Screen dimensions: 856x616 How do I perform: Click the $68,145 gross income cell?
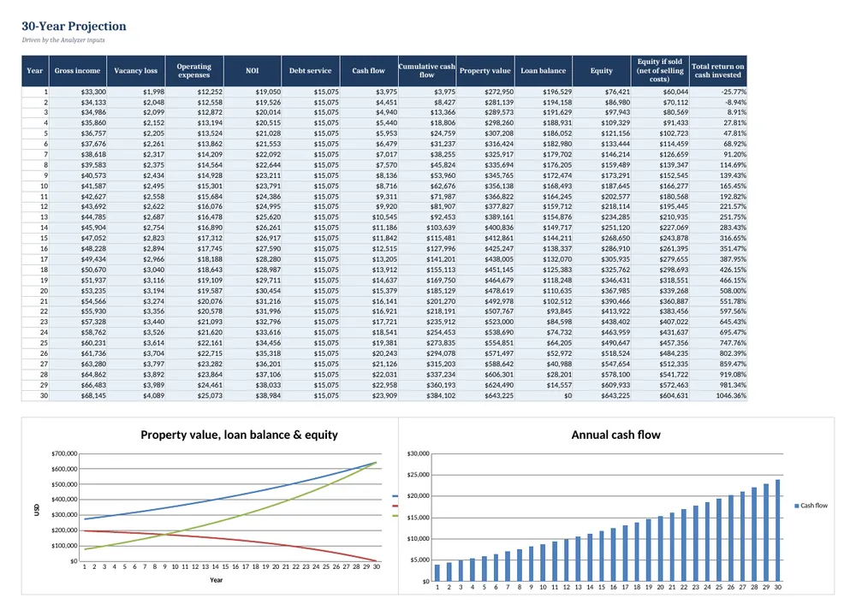(x=78, y=395)
